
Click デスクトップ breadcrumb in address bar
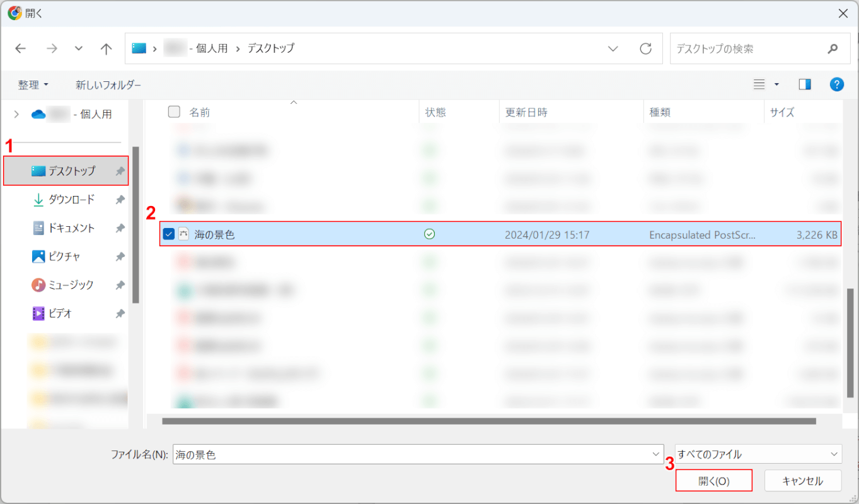[x=270, y=48]
